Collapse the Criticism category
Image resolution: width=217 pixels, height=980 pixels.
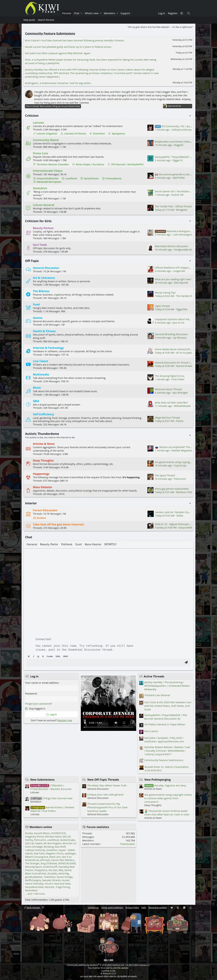190,116
